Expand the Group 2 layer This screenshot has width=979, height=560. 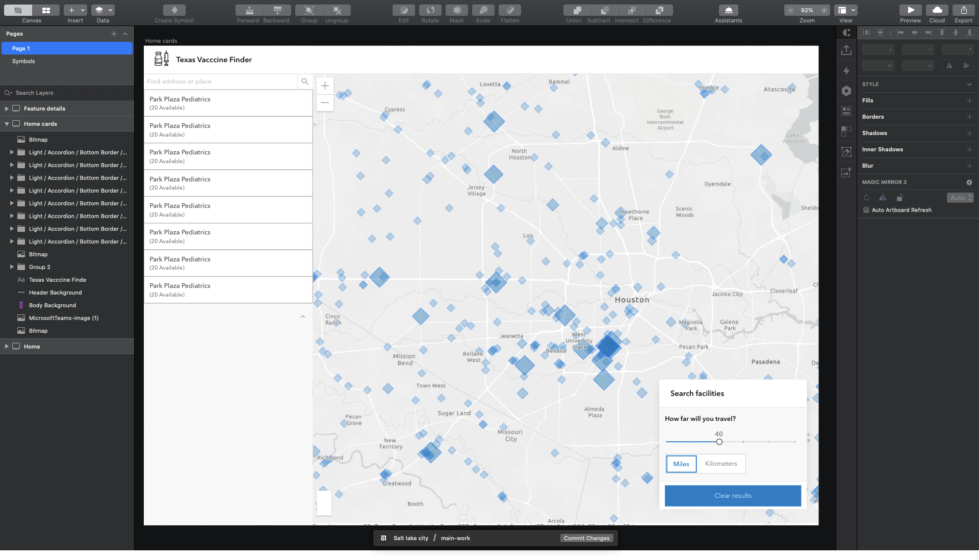tap(12, 267)
